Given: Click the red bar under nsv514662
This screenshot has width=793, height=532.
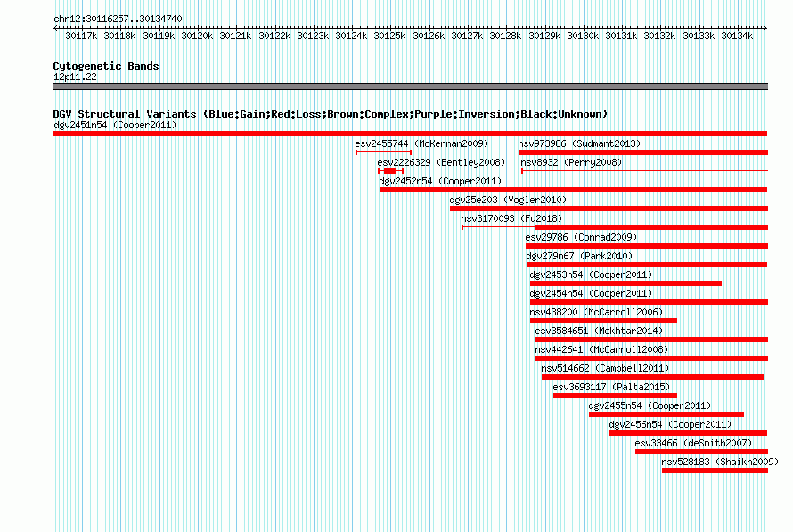Looking at the screenshot, I should 652,377.
